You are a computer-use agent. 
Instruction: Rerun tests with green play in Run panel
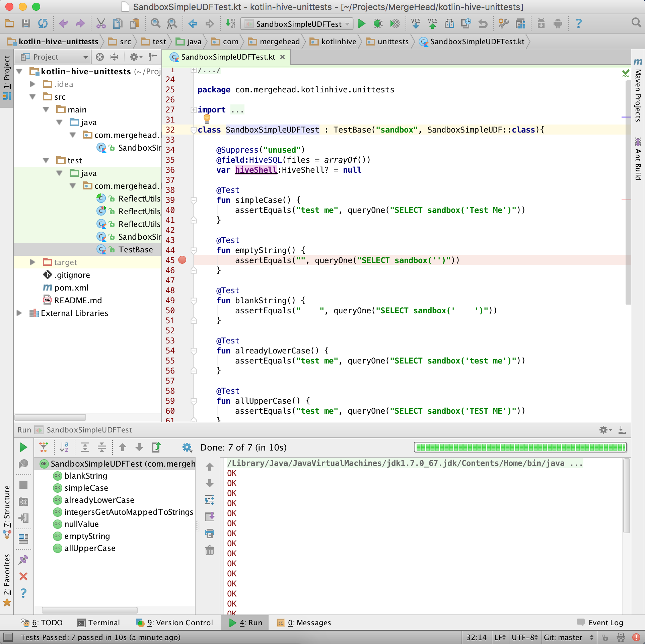click(x=23, y=448)
